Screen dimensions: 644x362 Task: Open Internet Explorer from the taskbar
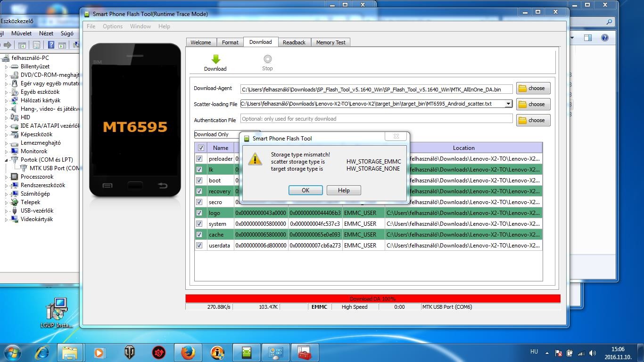(x=42, y=352)
